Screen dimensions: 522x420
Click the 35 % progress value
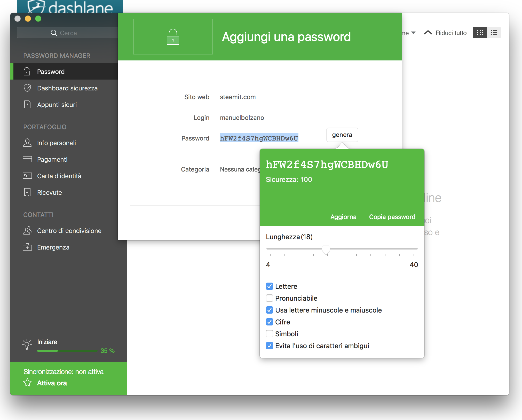click(107, 351)
